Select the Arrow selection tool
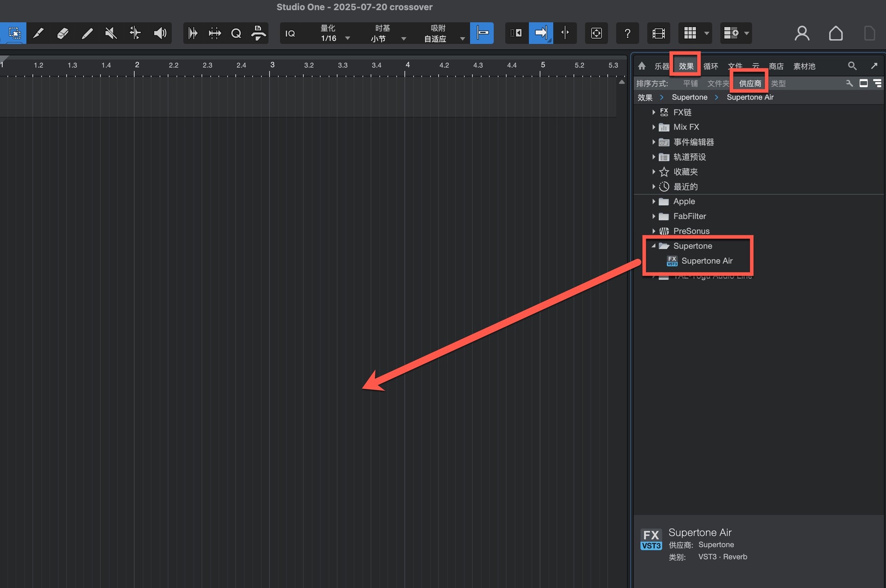Image resolution: width=886 pixels, height=588 pixels. click(x=14, y=33)
